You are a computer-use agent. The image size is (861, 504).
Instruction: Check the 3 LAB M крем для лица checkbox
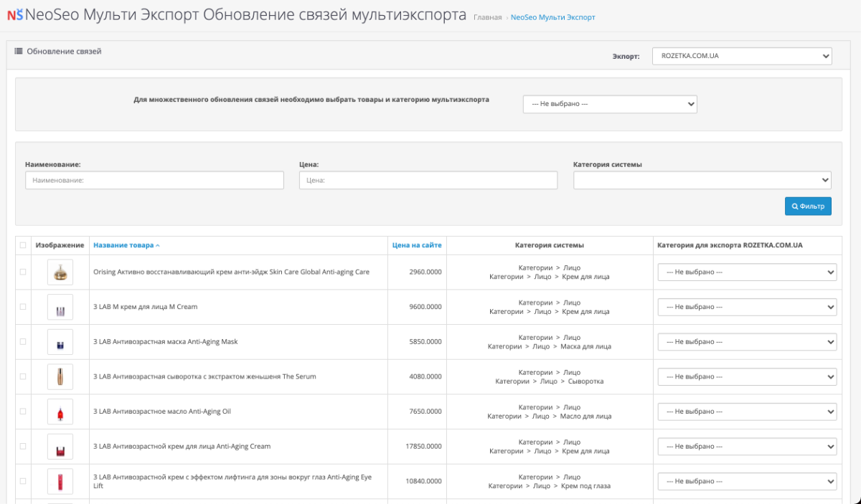click(23, 307)
